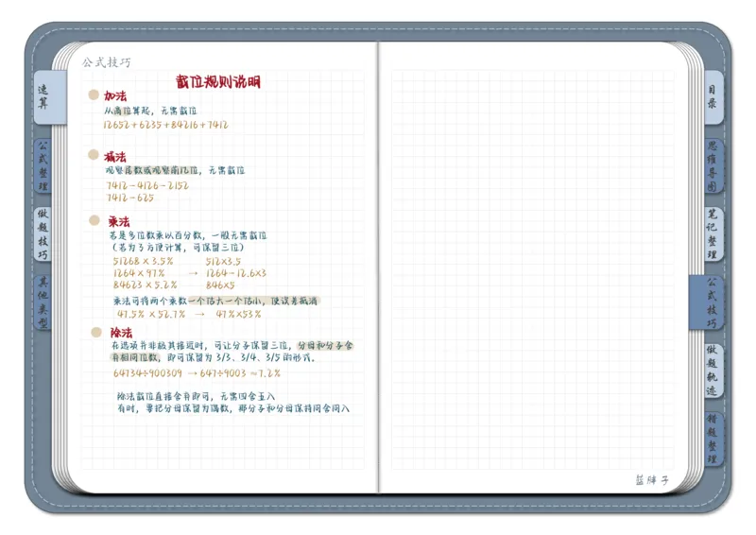Click the line 除法截位直接舍弃即可,无需四舍五入
The image size is (756, 535).
(197, 396)
